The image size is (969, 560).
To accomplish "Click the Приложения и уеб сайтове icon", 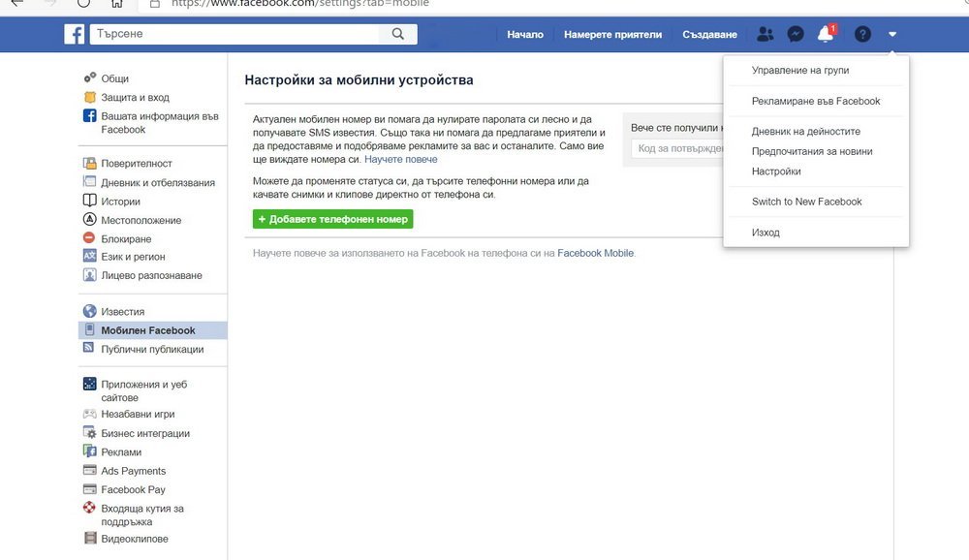I will 90,384.
